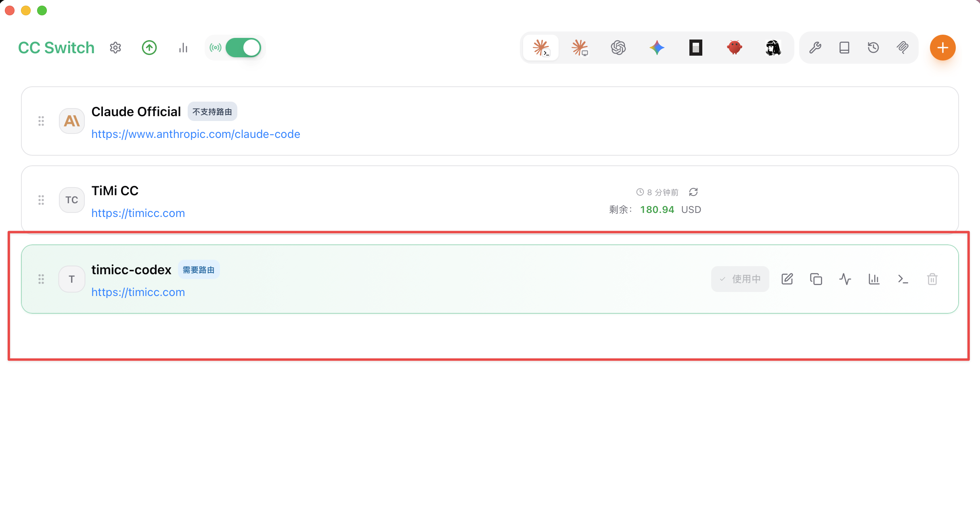Screen dimensions: 980x517
Task: Click the 180.94 balance value
Action: [x=657, y=210]
